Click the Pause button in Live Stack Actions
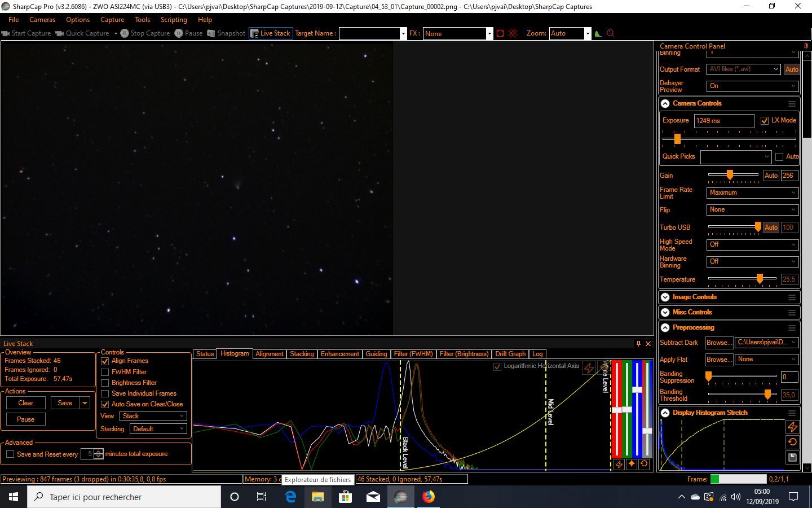Viewport: 812px width, 508px height. pos(26,419)
